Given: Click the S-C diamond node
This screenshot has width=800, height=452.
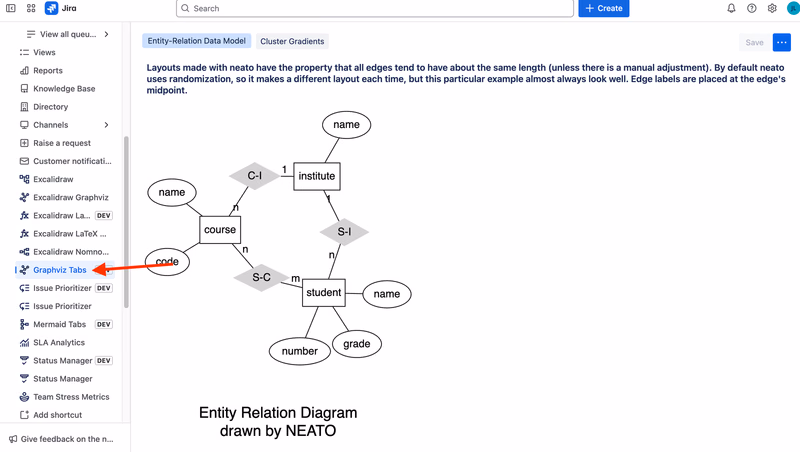Looking at the screenshot, I should click(261, 278).
